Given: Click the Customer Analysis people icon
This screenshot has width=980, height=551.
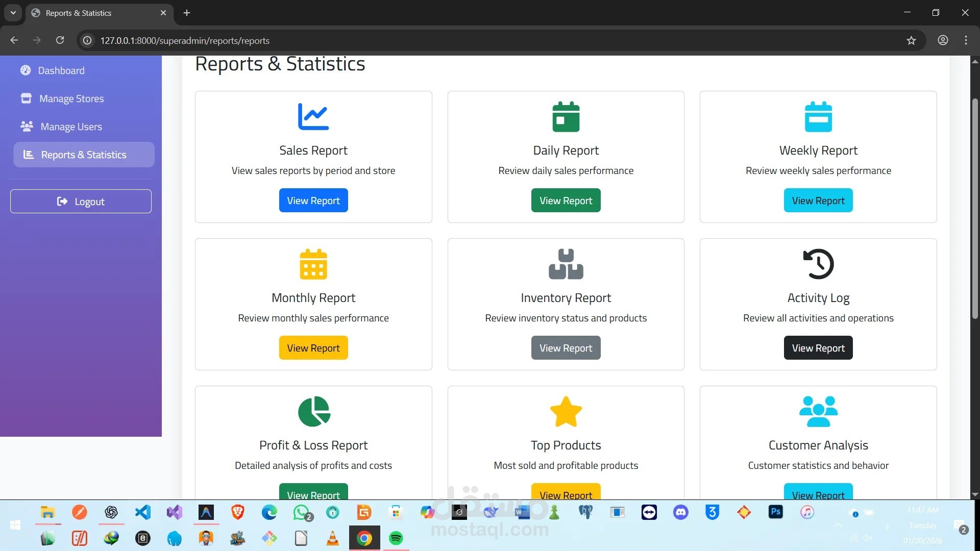Looking at the screenshot, I should tap(818, 411).
